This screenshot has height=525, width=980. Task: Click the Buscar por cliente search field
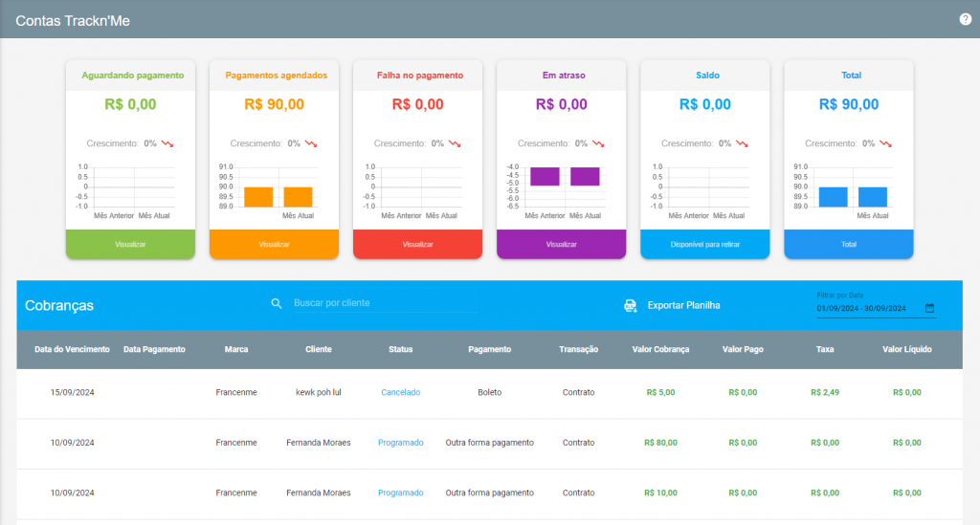pyautogui.click(x=386, y=303)
